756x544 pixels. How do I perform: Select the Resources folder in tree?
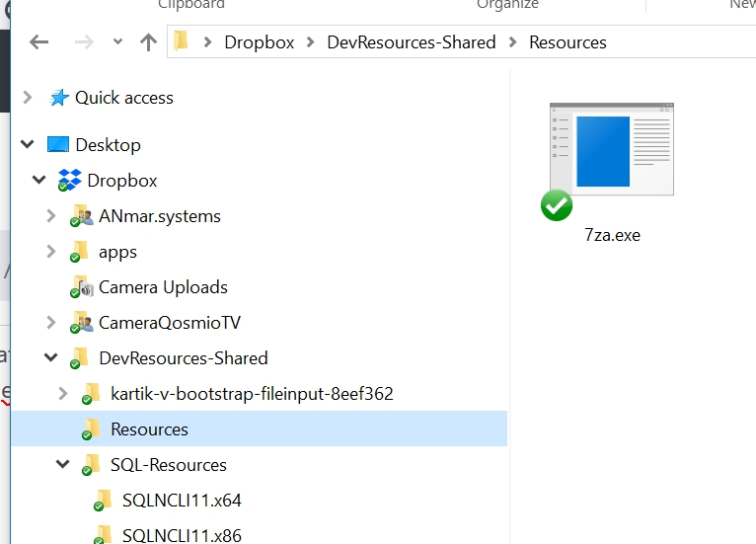click(149, 429)
